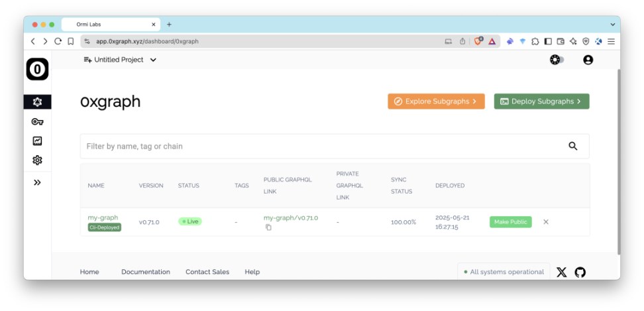The image size is (644, 311).
Task: Click the share icon in address bar
Action: [462, 41]
